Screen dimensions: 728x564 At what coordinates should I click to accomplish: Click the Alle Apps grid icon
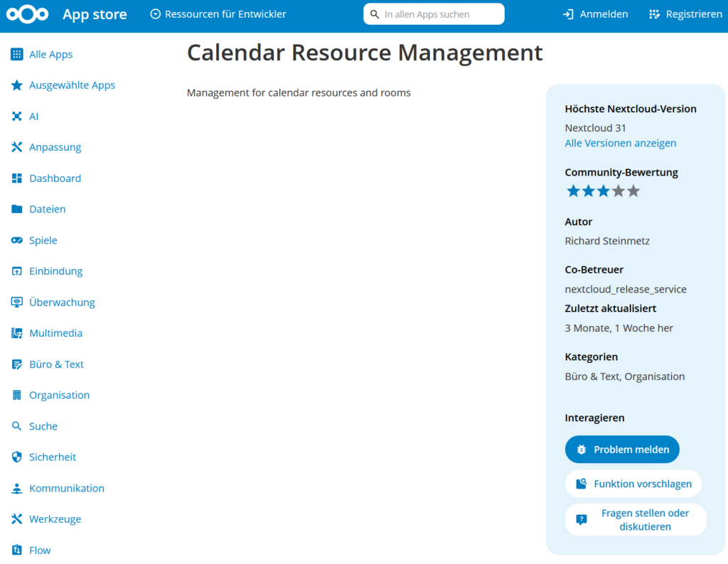point(17,54)
